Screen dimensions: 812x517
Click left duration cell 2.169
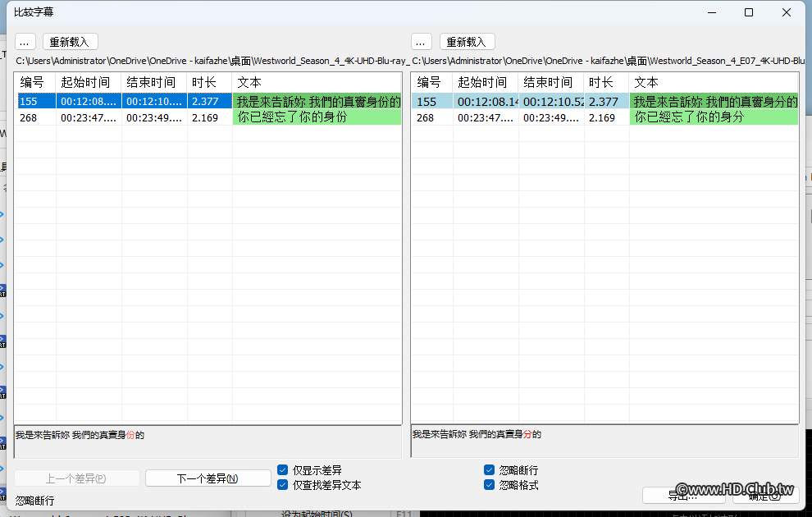tap(210, 117)
